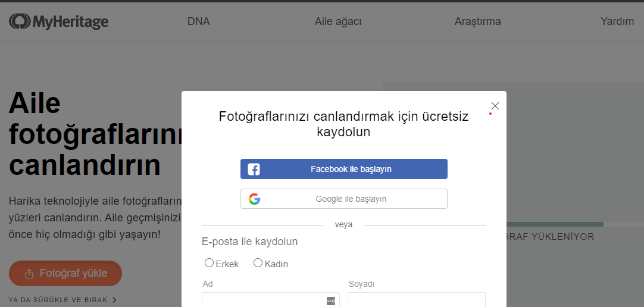Click the YA DA SÜRÜKLE VE BIRAK text
This screenshot has height=307, width=644.
[x=58, y=300]
